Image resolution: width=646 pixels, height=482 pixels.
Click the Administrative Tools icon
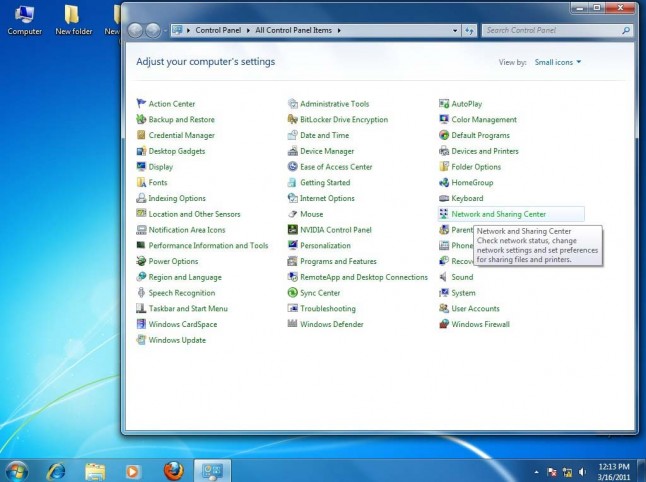(x=293, y=103)
